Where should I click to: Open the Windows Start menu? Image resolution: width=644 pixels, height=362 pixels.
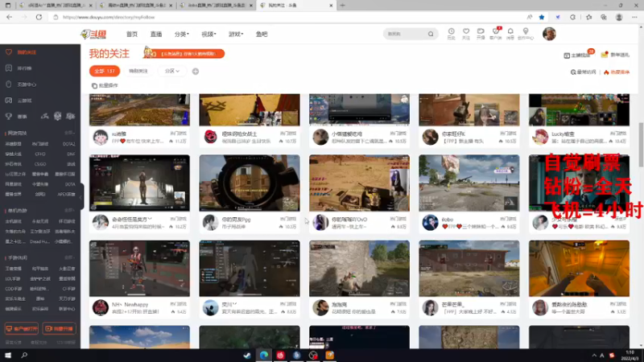[8, 355]
